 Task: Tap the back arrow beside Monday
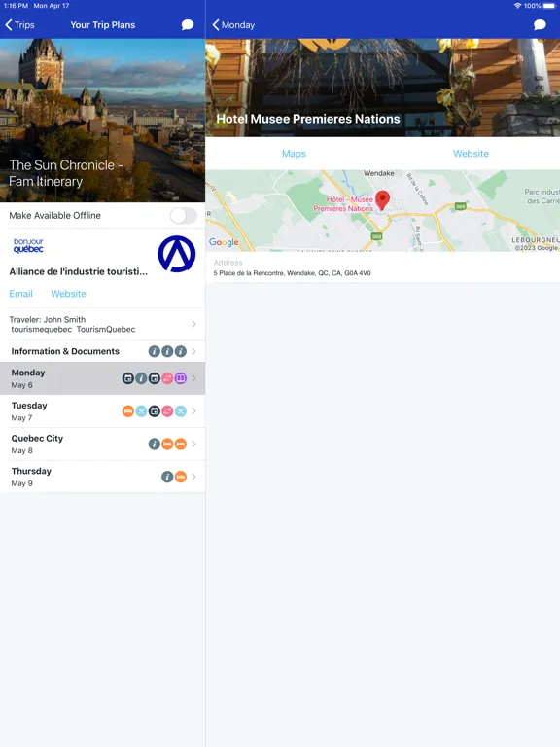click(x=216, y=24)
